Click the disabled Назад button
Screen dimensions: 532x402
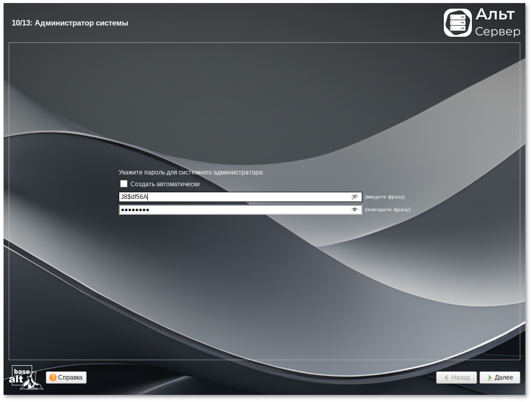(x=457, y=378)
